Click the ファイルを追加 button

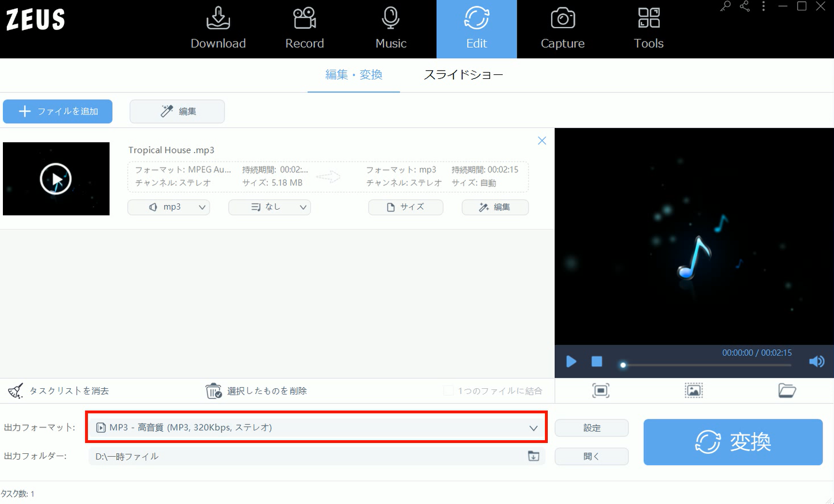[x=58, y=111]
